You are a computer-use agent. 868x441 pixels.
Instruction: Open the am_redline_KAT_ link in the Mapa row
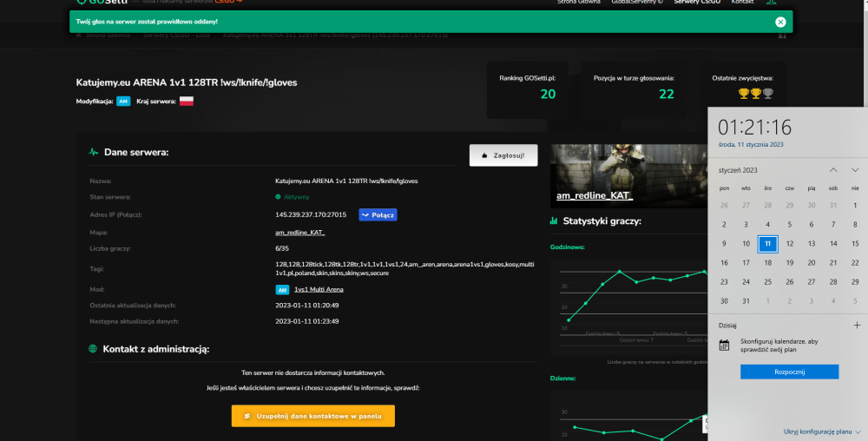(300, 233)
